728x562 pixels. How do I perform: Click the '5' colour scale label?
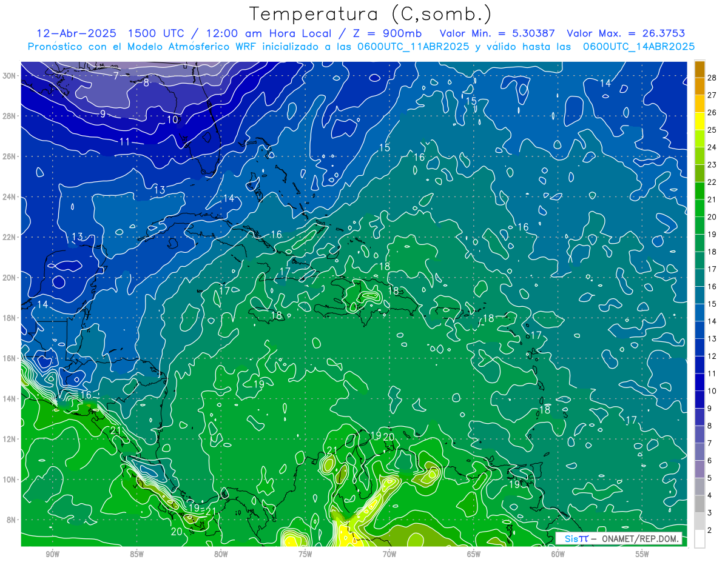[710, 478]
